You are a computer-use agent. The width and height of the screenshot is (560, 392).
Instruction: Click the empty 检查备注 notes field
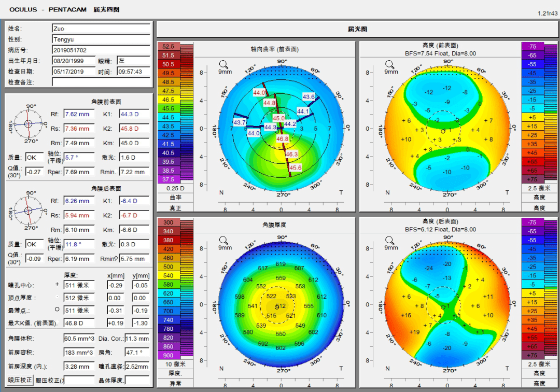(101, 82)
